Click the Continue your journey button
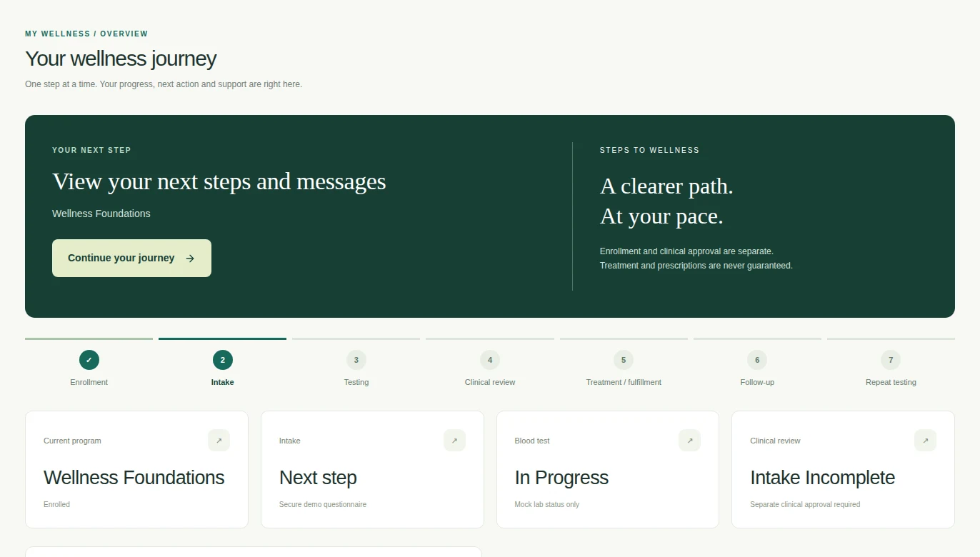 pyautogui.click(x=131, y=258)
